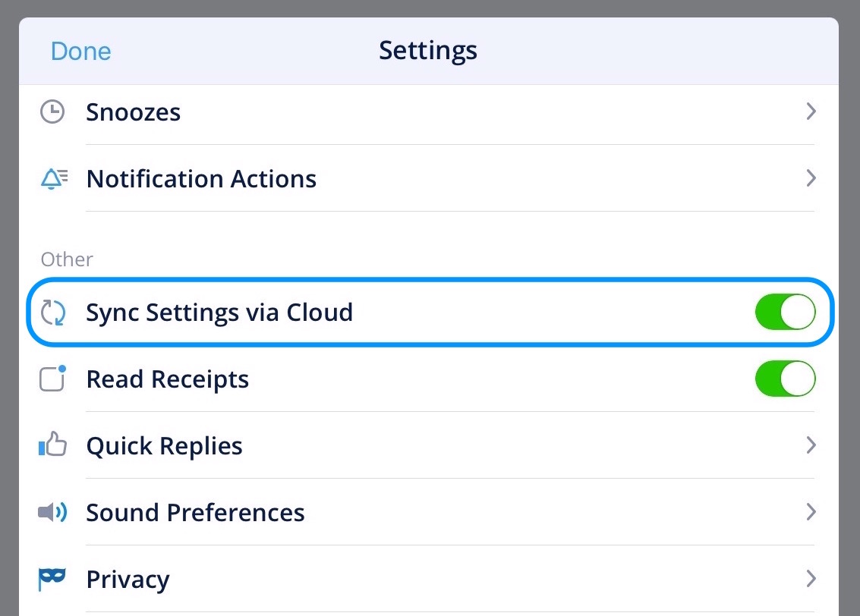Click the Privacy mask icon

tap(52, 580)
